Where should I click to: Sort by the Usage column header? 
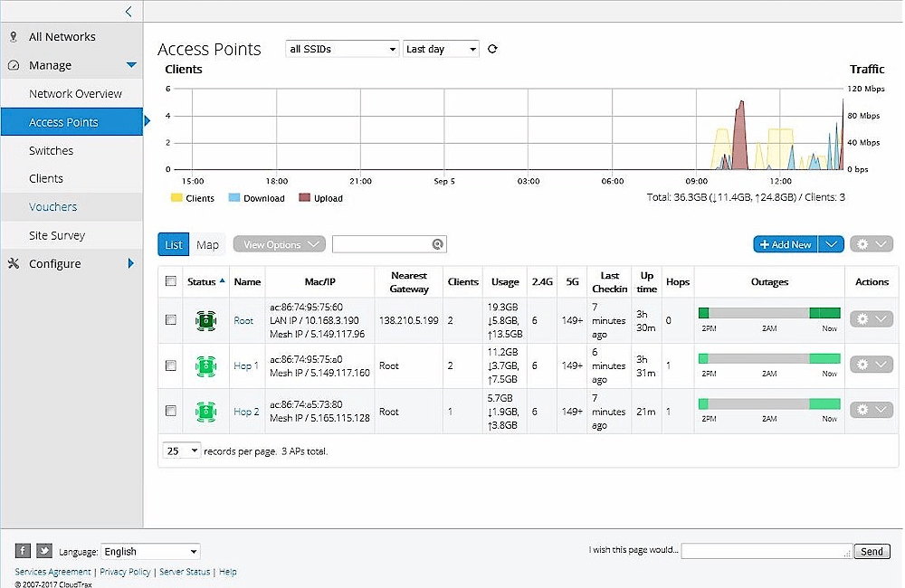click(504, 281)
